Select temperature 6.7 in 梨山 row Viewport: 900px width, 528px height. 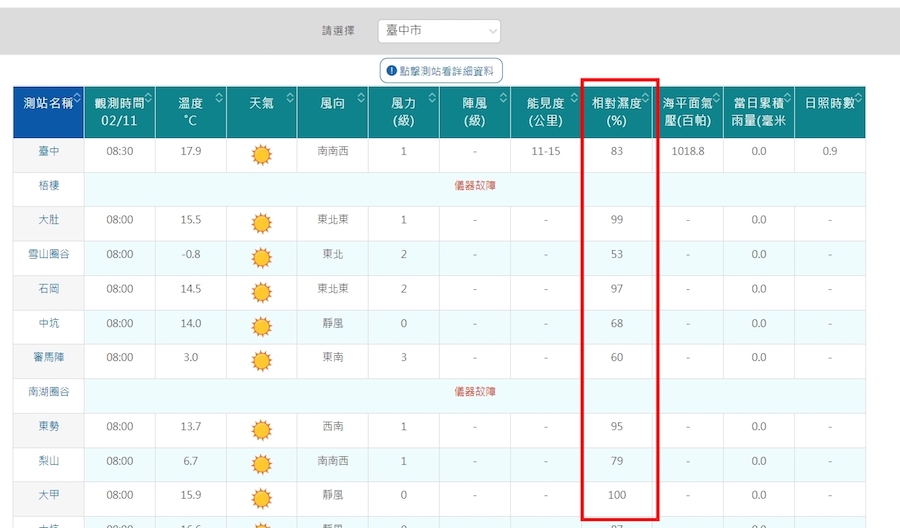click(x=191, y=460)
